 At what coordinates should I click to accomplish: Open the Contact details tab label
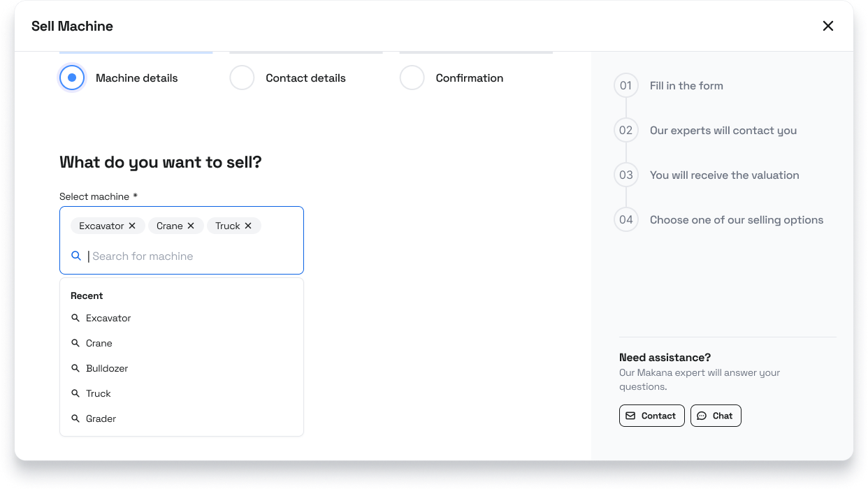(305, 78)
